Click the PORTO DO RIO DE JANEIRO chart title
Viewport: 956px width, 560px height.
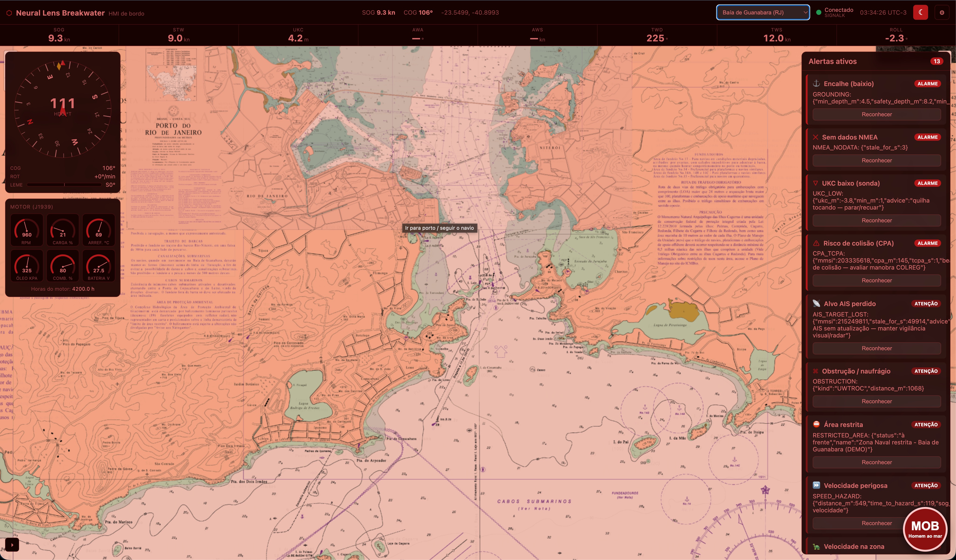[x=173, y=129]
